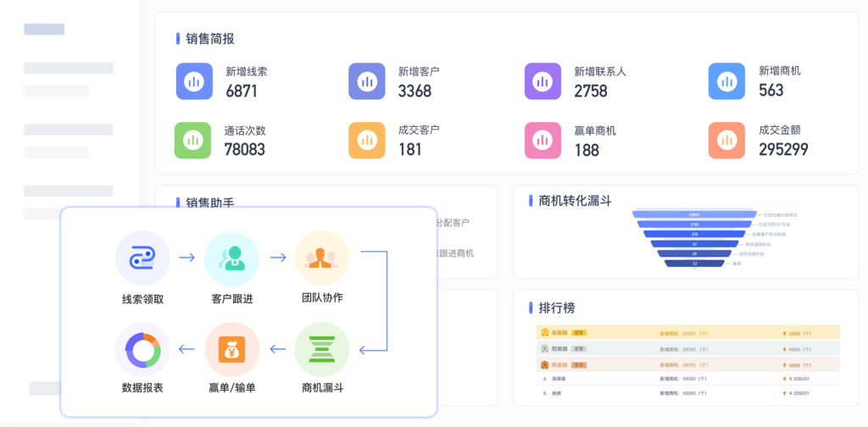Open the 数据报表 donut chart icon
Screen dimensions: 868x427
point(142,350)
